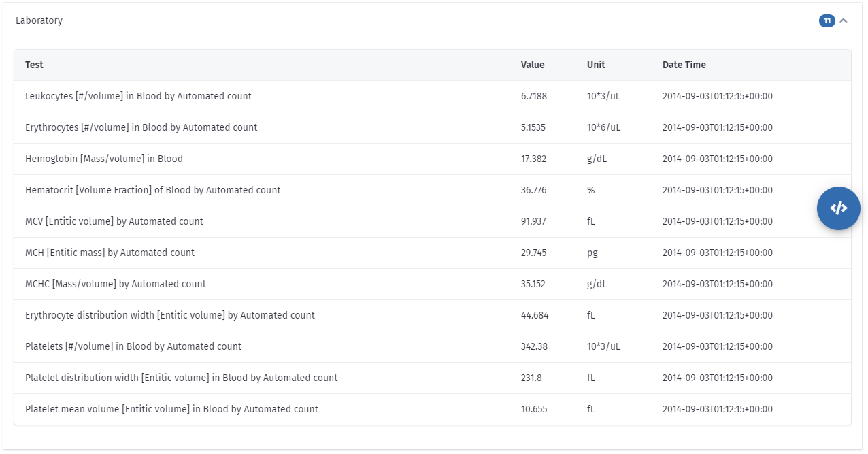
Task: Click the 10*3/uL unit in Leukocytes row
Action: tap(603, 96)
